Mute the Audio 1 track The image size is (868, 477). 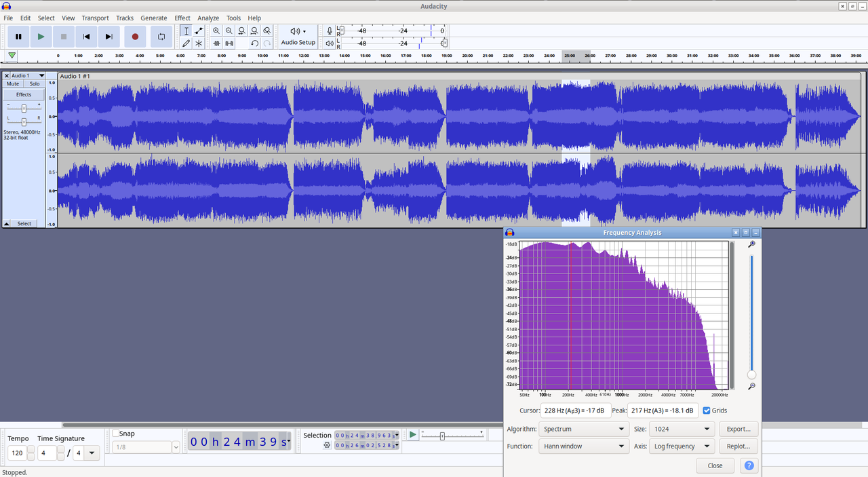pyautogui.click(x=13, y=84)
